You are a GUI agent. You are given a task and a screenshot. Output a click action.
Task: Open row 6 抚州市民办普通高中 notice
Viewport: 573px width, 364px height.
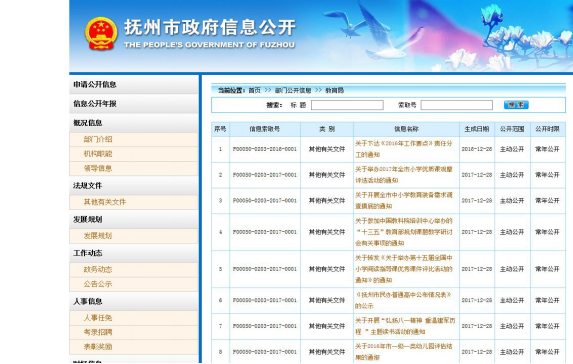[403, 300]
